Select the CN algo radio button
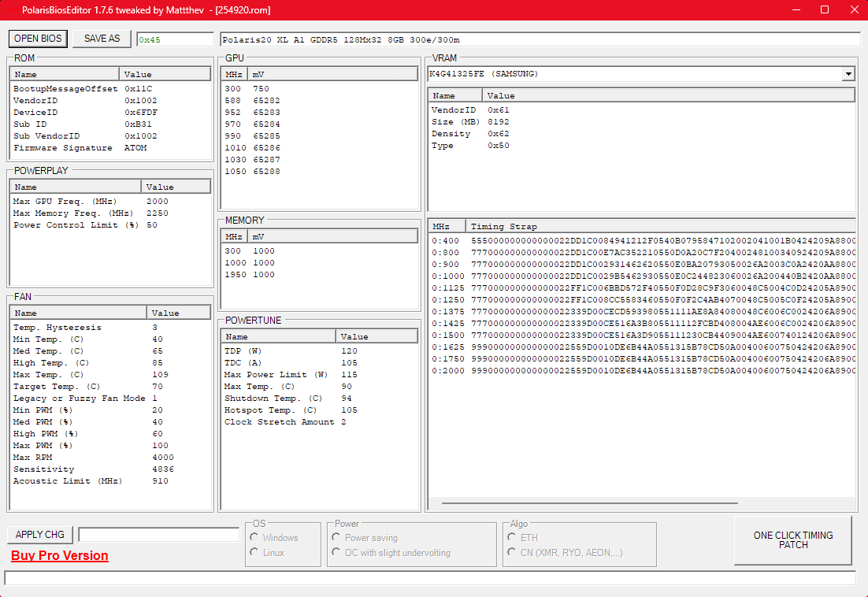 [x=512, y=553]
